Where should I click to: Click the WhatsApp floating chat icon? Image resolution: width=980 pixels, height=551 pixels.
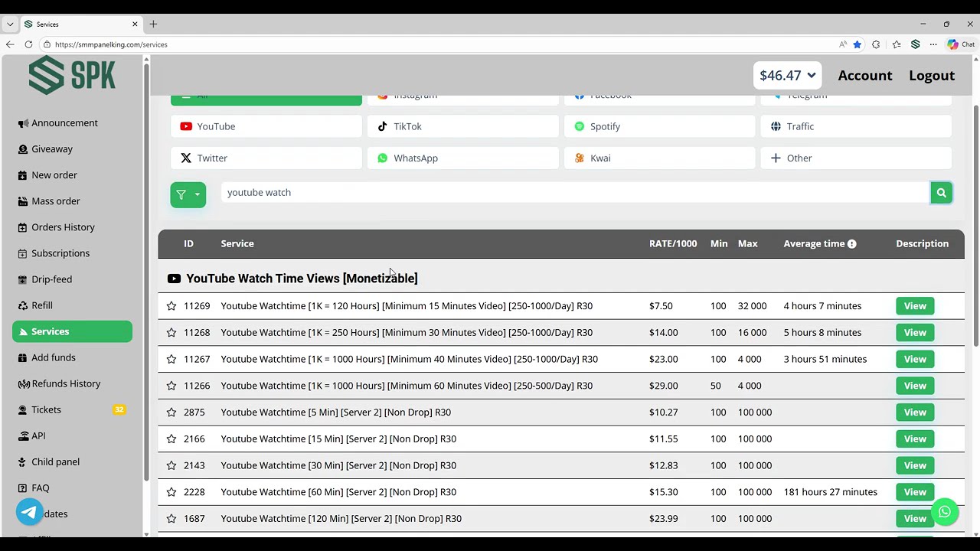tap(945, 512)
